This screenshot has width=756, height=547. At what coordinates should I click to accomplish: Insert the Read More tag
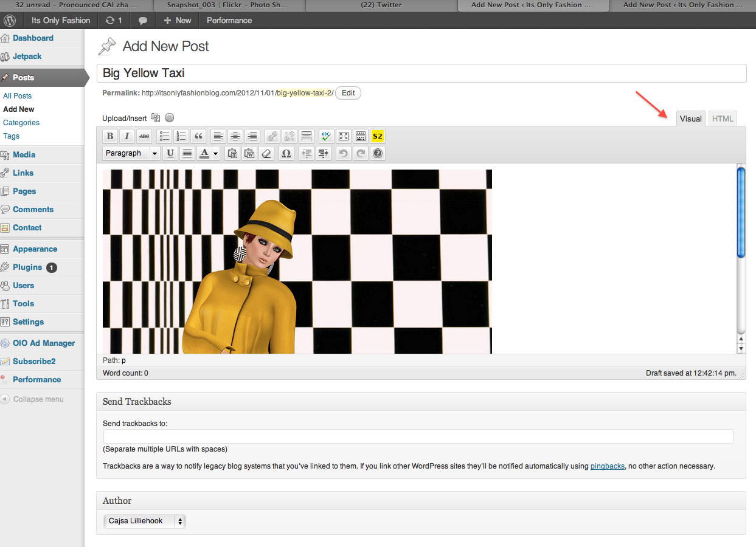pyautogui.click(x=307, y=136)
